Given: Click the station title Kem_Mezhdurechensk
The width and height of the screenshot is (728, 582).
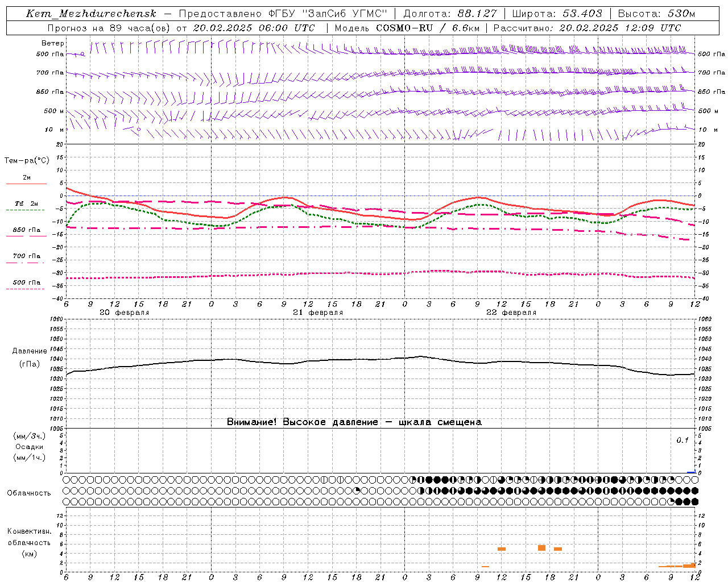Looking at the screenshot, I should (91, 14).
